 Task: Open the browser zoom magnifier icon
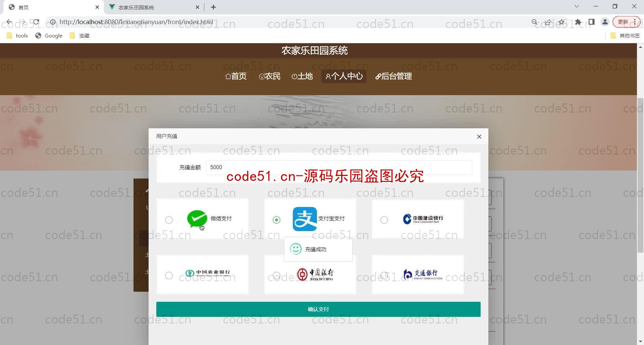(x=535, y=22)
